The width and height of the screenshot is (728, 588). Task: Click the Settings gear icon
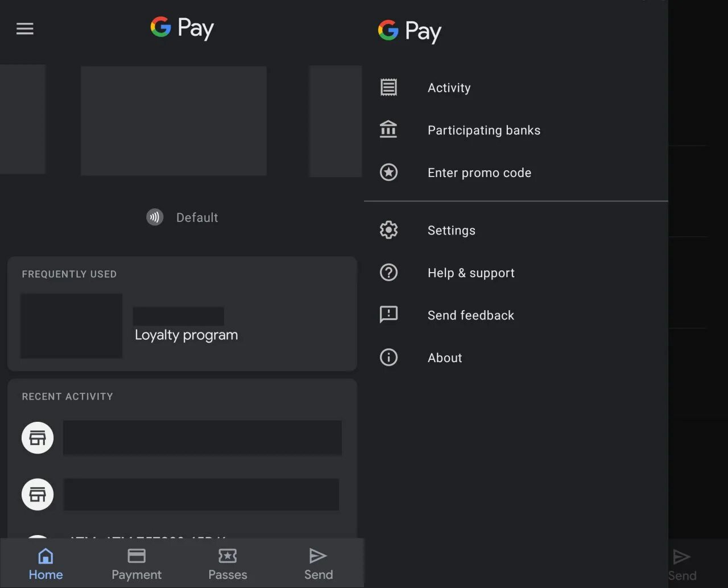tap(388, 230)
